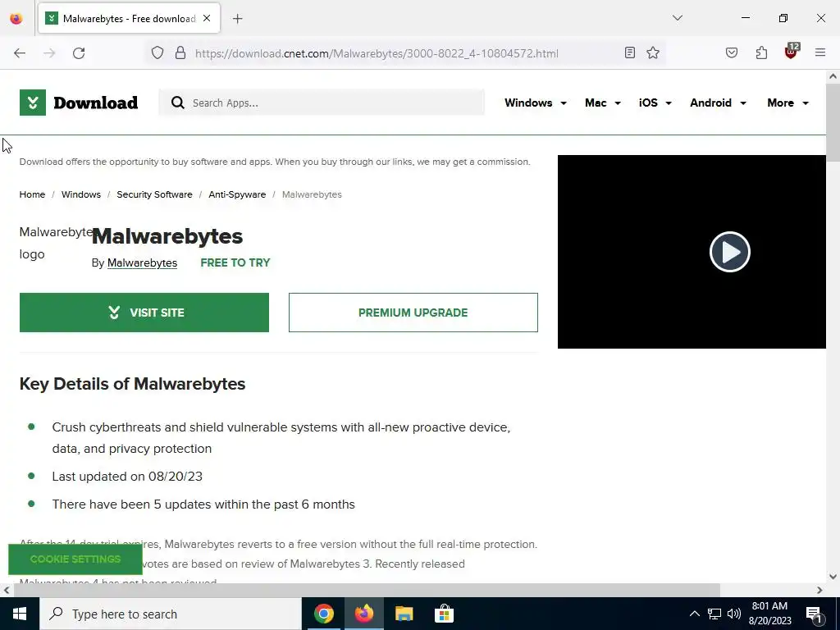Image resolution: width=840 pixels, height=630 pixels.
Task: Click the network tray icon
Action: click(x=714, y=614)
